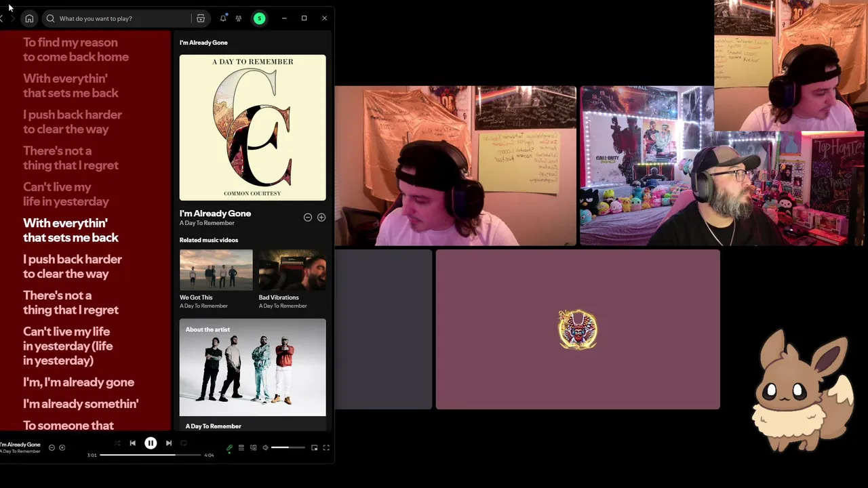The image size is (868, 488).
Task: Seek on the song progress bar
Action: click(x=151, y=455)
